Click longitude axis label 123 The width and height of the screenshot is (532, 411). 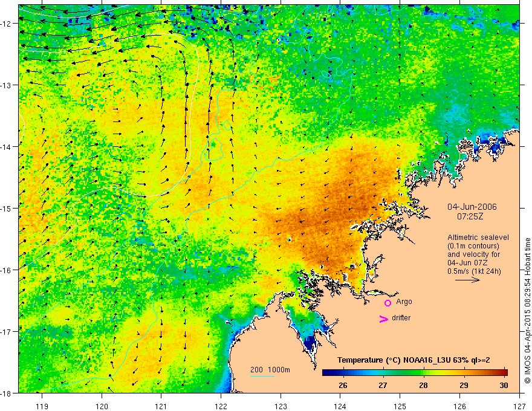tap(281, 406)
